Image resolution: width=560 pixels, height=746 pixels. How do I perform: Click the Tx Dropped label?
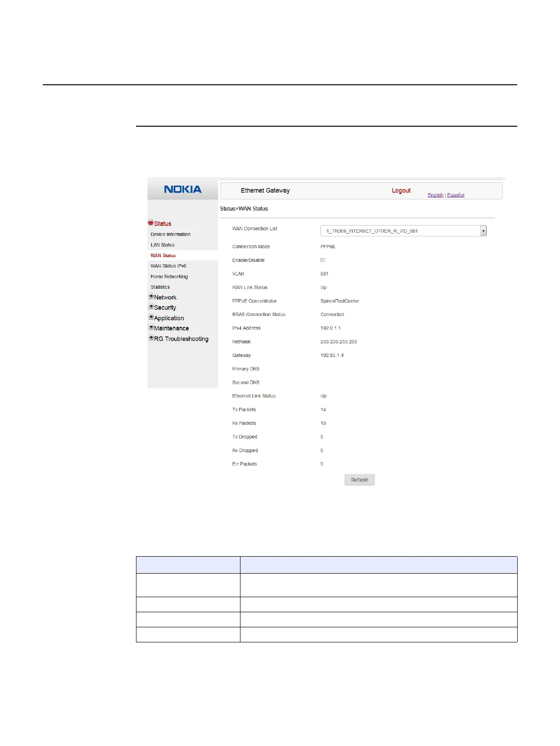(245, 437)
